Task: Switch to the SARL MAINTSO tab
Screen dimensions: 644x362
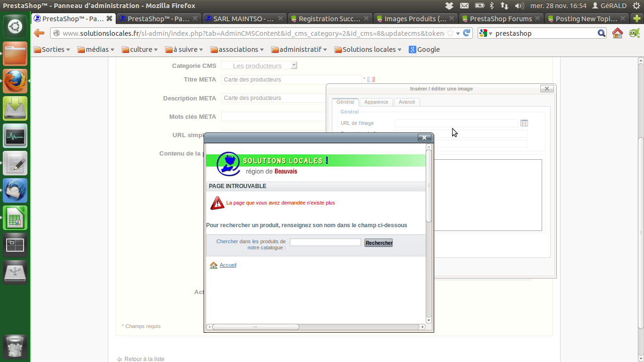Action: pos(244,19)
